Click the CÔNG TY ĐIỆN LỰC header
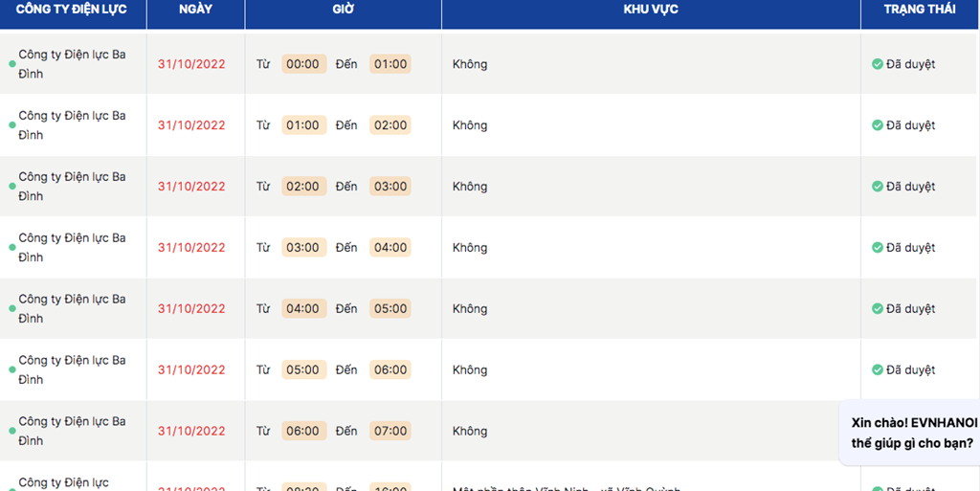Viewport: 980px width, 491px height. point(71,10)
